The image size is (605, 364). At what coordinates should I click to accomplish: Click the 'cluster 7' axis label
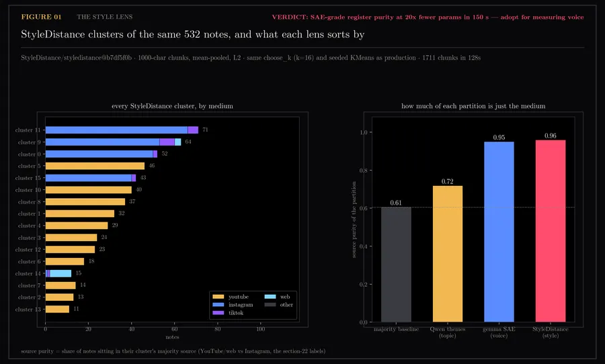(29, 285)
